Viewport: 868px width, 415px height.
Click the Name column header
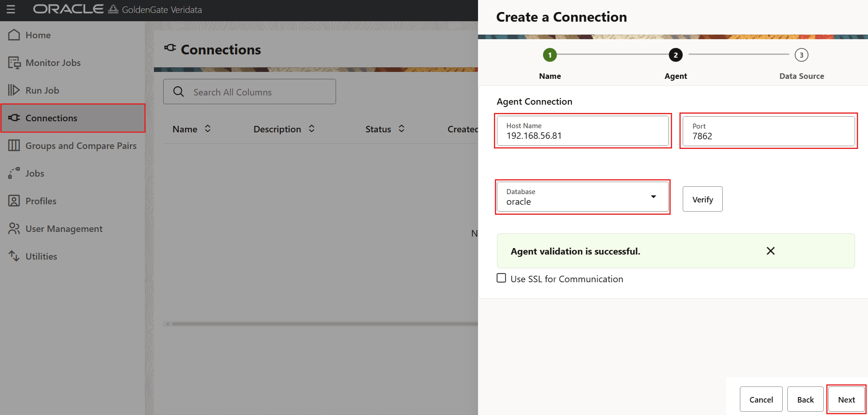[185, 129]
